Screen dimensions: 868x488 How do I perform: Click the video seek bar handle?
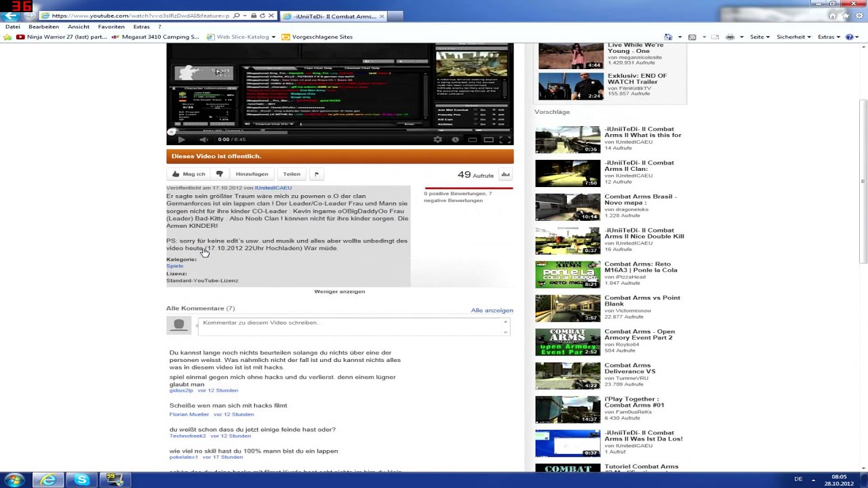171,132
